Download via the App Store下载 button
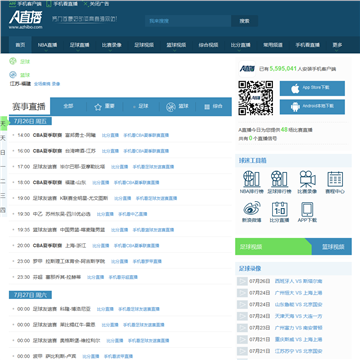360x360 pixels. click(x=312, y=88)
